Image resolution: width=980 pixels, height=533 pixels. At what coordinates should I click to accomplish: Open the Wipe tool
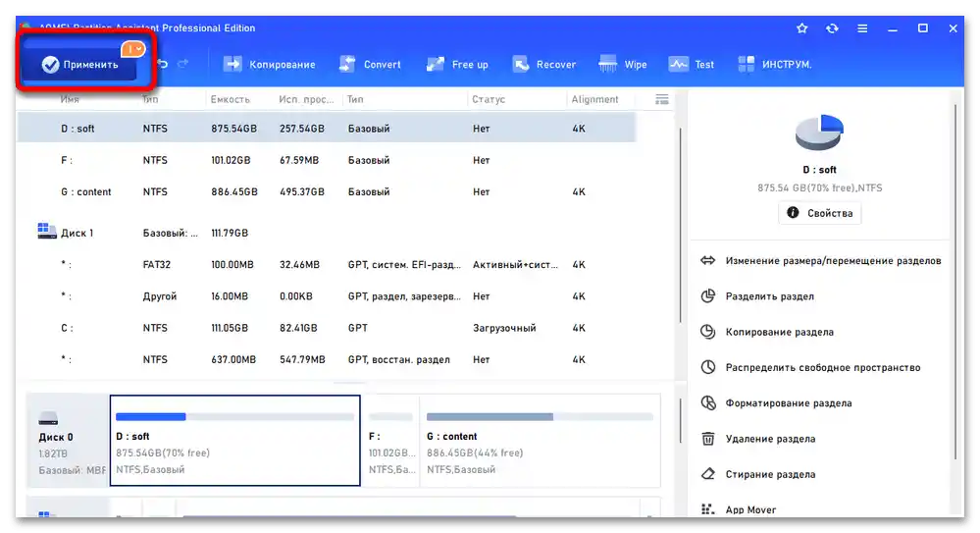click(623, 65)
